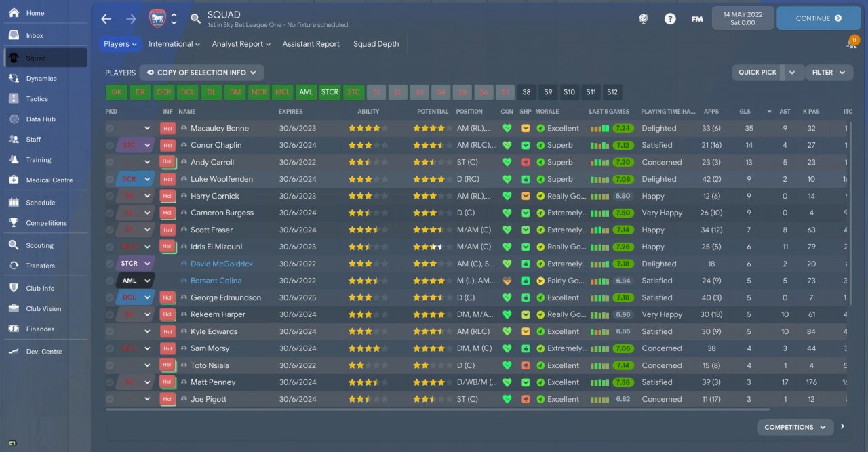This screenshot has width=868, height=452.
Task: Open the International dropdown menu
Action: (174, 44)
